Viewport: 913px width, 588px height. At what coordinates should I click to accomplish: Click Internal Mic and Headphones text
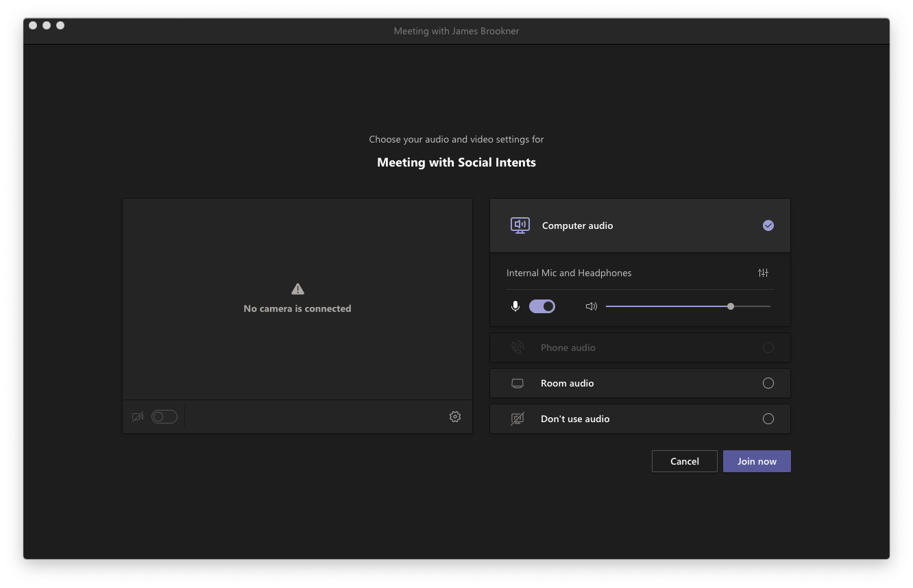[x=569, y=273]
